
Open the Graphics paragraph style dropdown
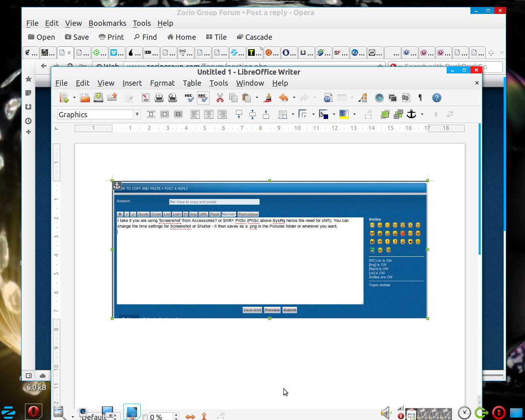coord(137,114)
